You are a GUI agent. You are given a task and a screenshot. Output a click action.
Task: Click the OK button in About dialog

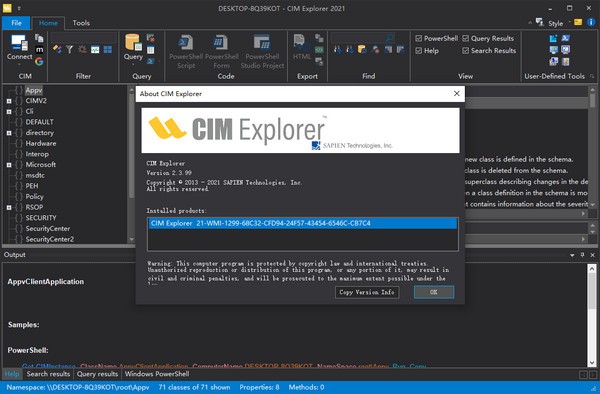434,292
